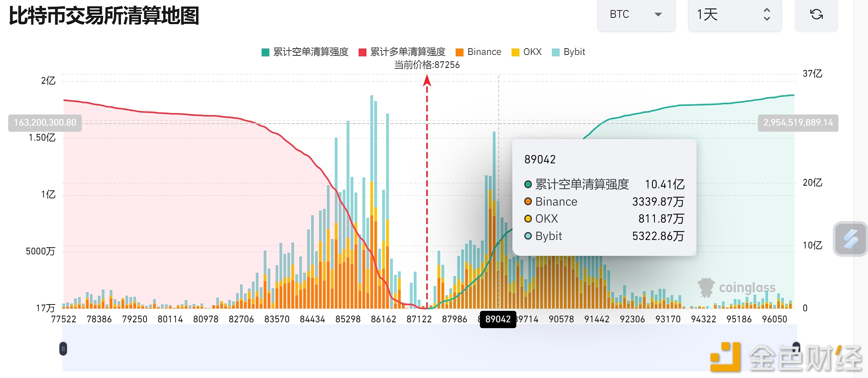Click the yellow OKX legend swatch
This screenshot has height=378, width=868.
coord(515,52)
